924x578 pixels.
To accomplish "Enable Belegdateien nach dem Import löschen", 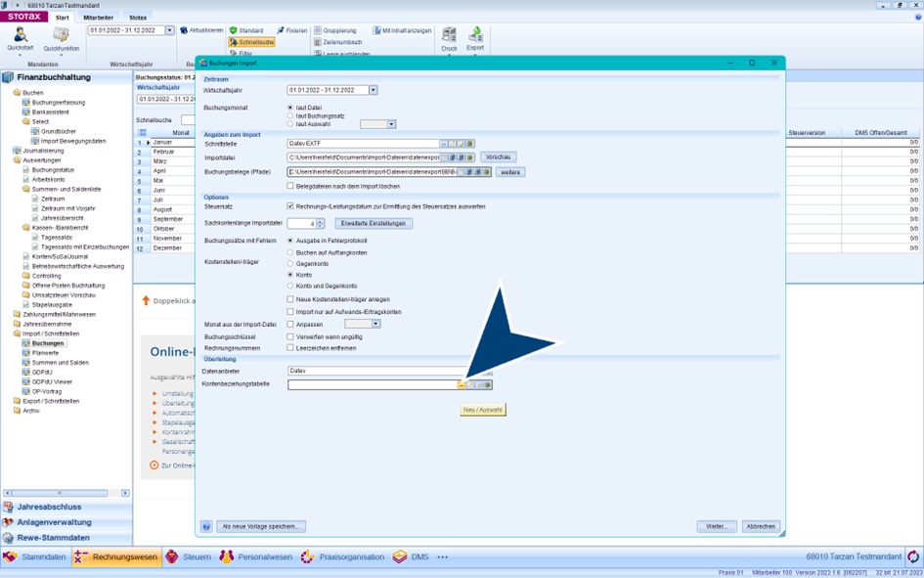I will (290, 186).
